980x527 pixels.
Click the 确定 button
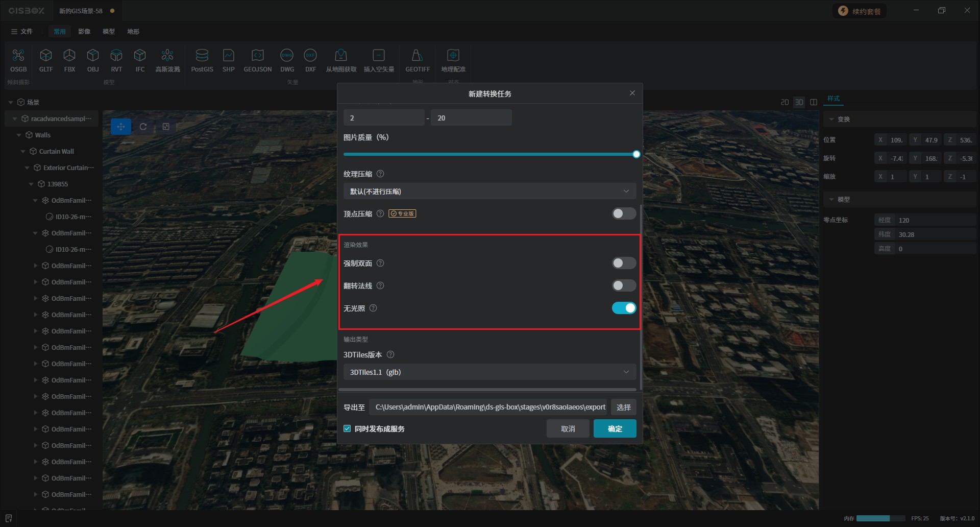pos(615,429)
